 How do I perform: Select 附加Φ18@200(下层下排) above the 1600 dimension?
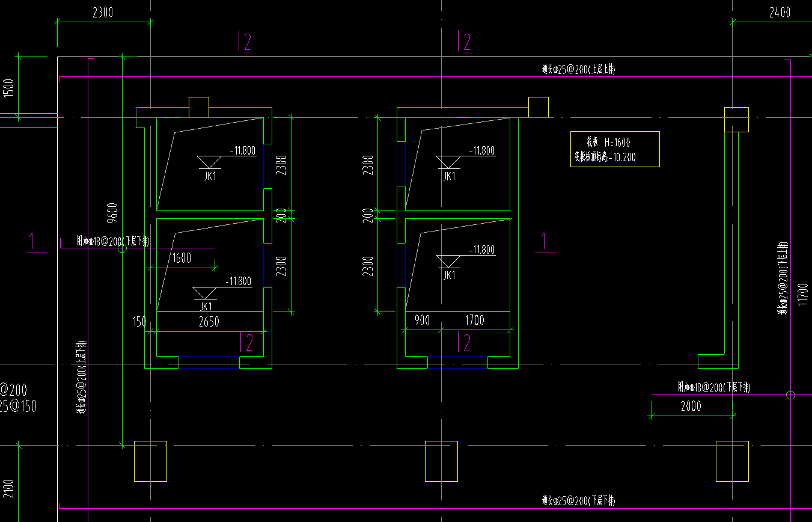tap(113, 241)
